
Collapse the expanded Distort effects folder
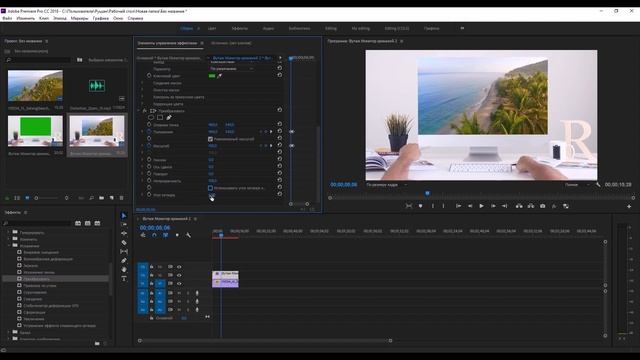tap(9, 246)
